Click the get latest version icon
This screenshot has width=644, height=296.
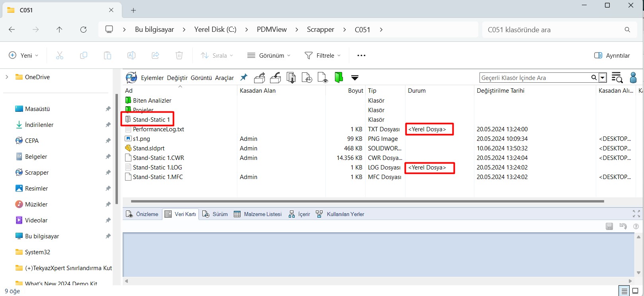[x=291, y=78]
